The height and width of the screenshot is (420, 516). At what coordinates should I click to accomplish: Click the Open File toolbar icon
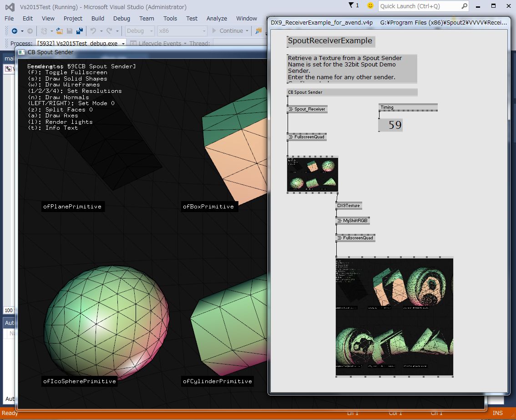click(58, 31)
